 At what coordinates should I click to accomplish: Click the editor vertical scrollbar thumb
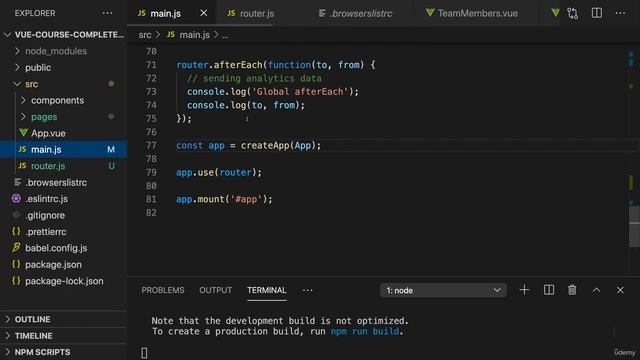click(634, 227)
